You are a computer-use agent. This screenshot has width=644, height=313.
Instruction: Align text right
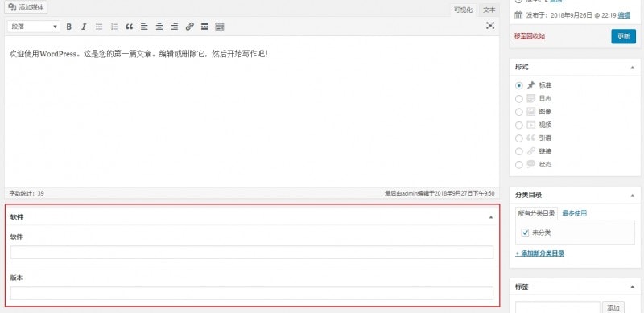(175, 27)
